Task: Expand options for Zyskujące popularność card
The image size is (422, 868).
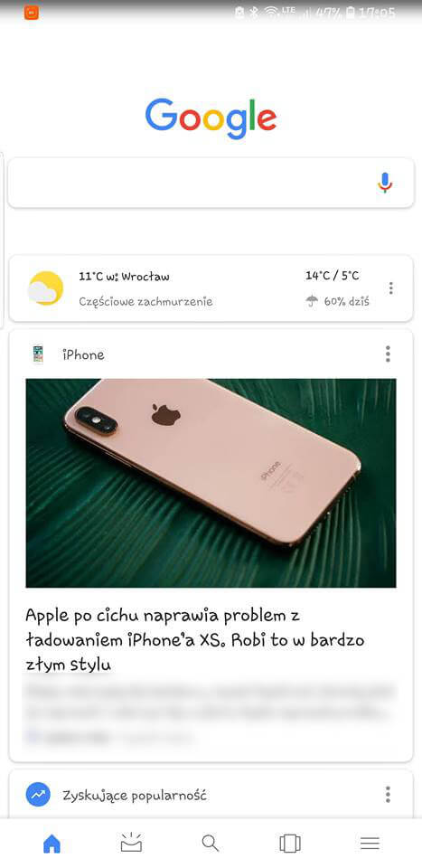Action: pyautogui.click(x=388, y=795)
